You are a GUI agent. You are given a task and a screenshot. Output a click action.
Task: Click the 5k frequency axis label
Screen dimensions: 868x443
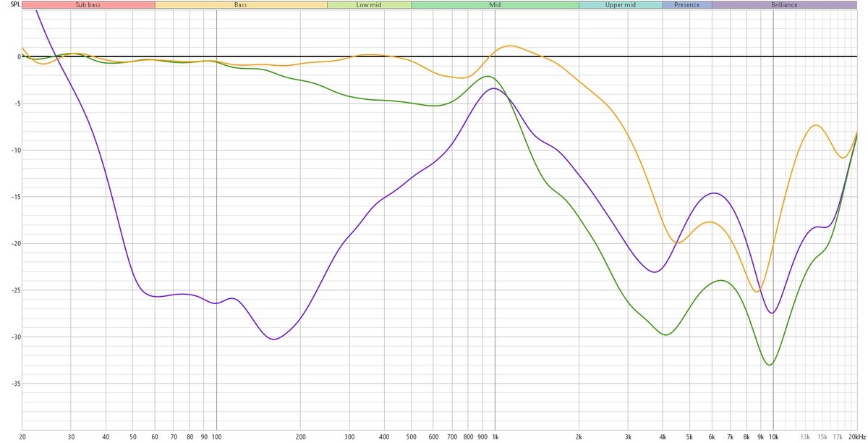tap(689, 437)
